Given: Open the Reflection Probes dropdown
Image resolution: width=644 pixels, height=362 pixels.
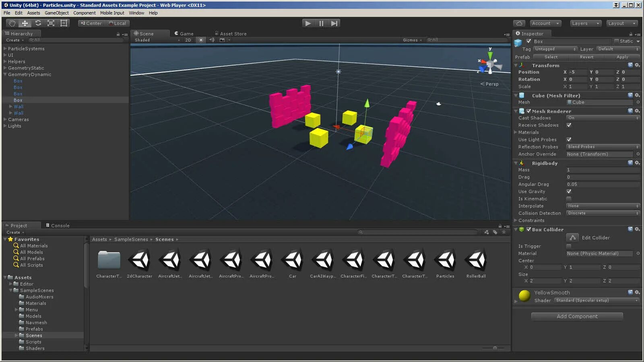Looking at the screenshot, I should coord(603,147).
